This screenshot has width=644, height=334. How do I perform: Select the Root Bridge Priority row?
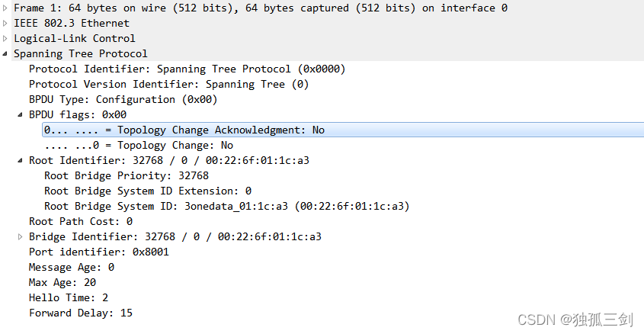(x=126, y=175)
